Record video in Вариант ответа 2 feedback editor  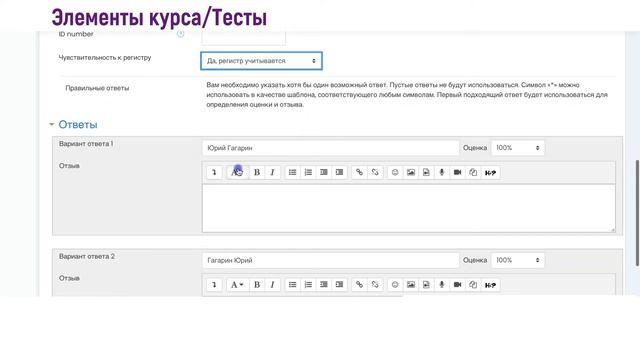click(457, 284)
